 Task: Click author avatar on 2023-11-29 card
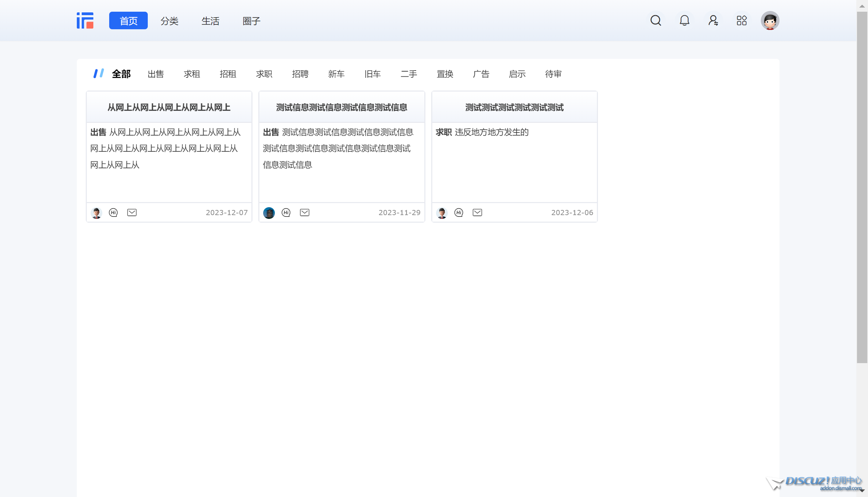pyautogui.click(x=269, y=213)
